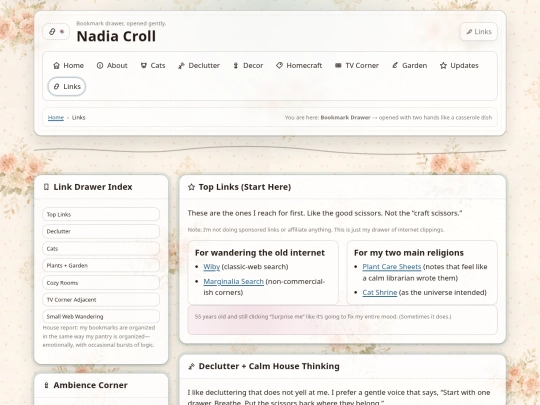This screenshot has width=540, height=405.
Task: Click the pink '55 years old' note box
Action: coord(342,320)
